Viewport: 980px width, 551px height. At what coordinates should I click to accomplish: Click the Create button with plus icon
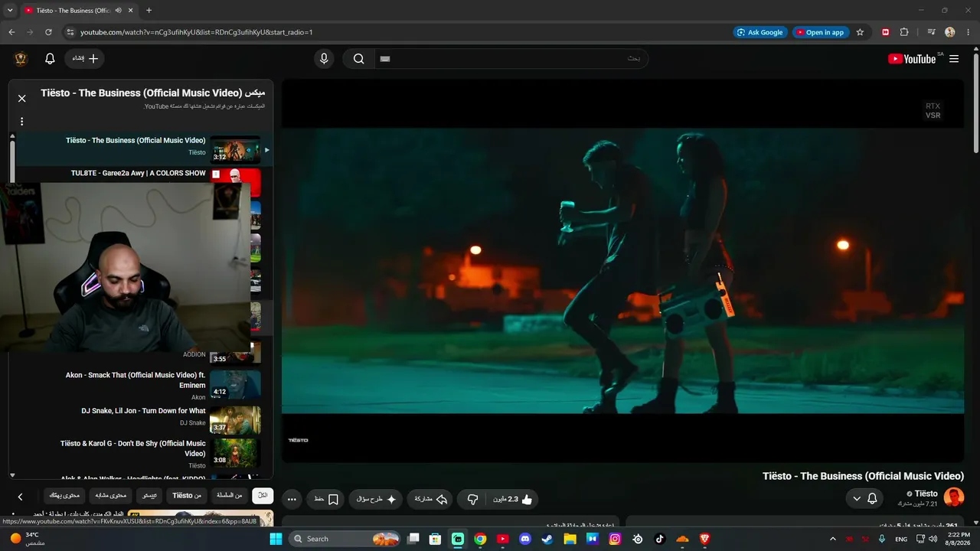pos(85,59)
